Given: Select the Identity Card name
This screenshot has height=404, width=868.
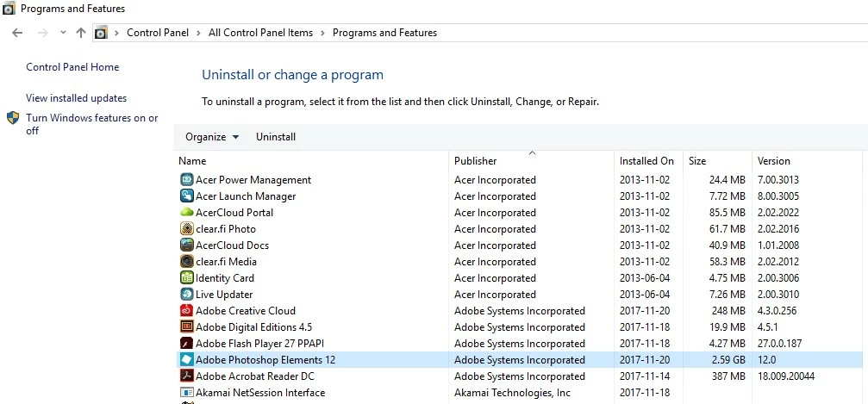Looking at the screenshot, I should tap(225, 278).
